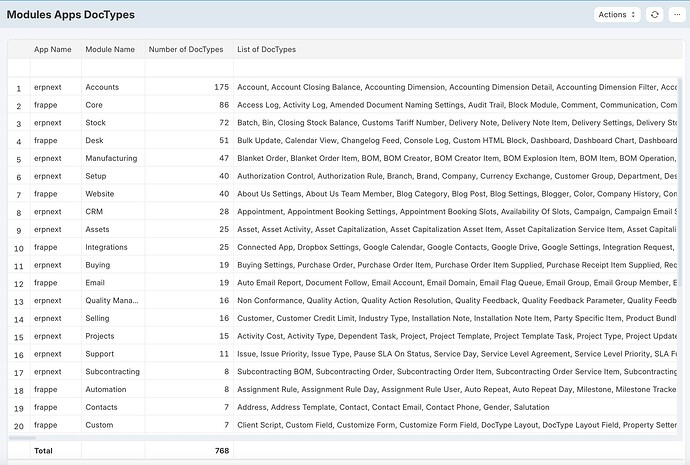Click the Modules Apps DocTypes page title
This screenshot has height=465, width=690.
[x=70, y=15]
